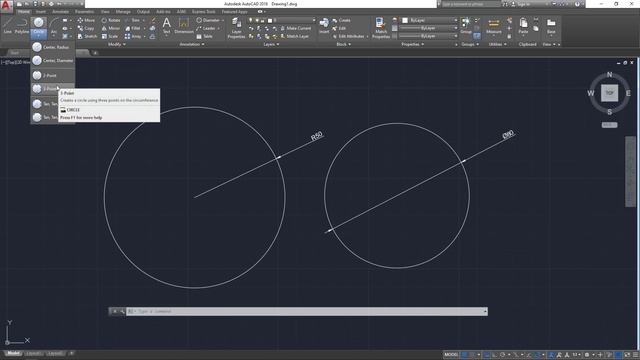Switch to the Model layout tab
The height and width of the screenshot is (360, 640).
[13, 353]
